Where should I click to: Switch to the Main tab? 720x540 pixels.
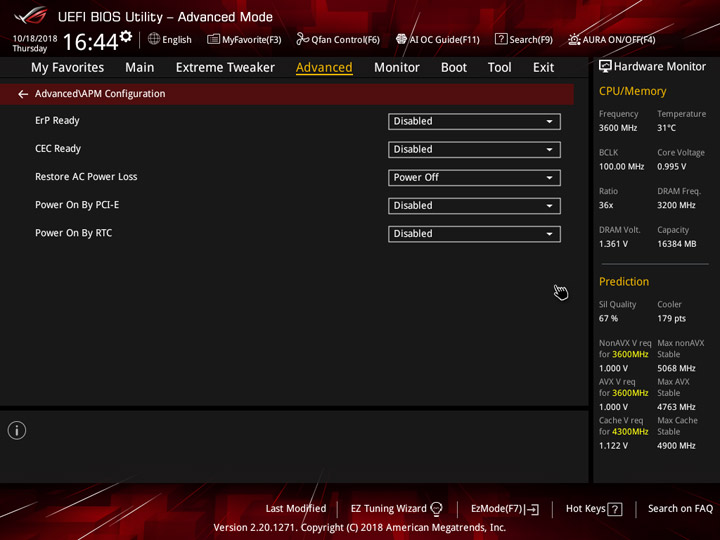coord(140,68)
